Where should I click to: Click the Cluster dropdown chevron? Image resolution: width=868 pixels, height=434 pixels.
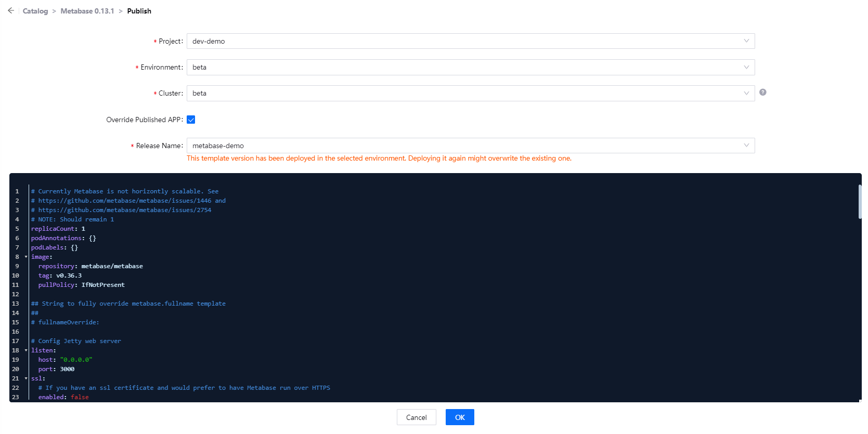coord(746,93)
